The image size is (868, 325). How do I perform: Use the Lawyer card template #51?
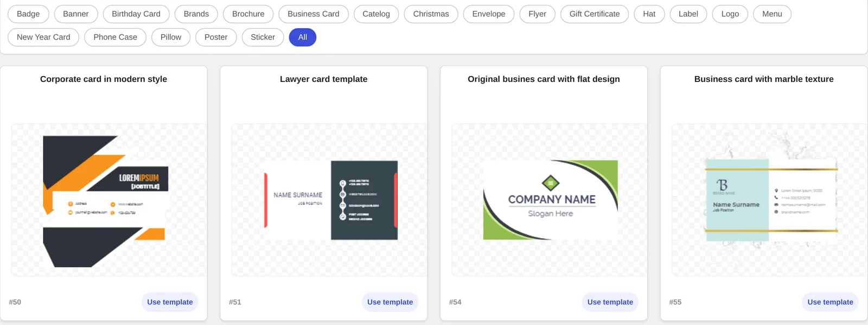(x=390, y=302)
